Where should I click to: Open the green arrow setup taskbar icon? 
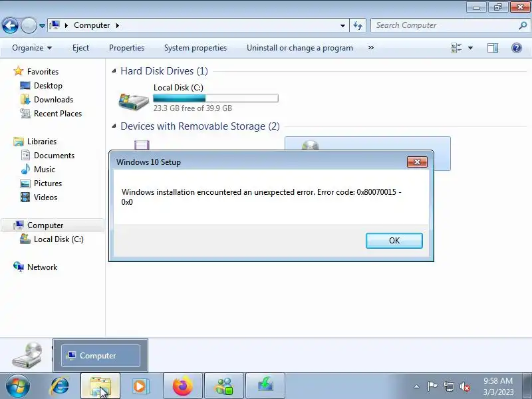[x=265, y=386]
